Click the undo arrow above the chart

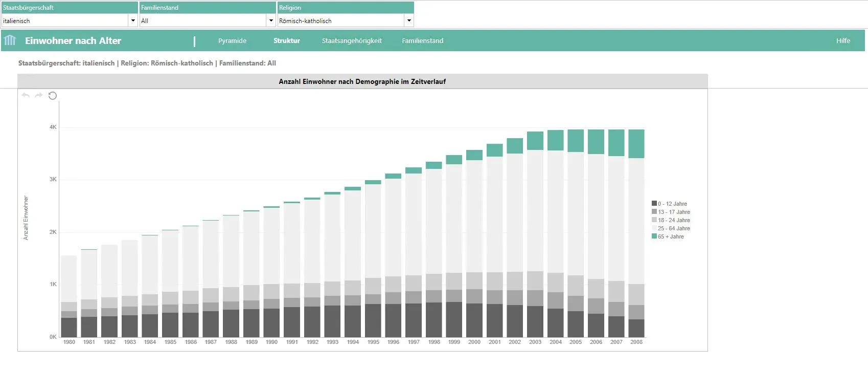26,96
